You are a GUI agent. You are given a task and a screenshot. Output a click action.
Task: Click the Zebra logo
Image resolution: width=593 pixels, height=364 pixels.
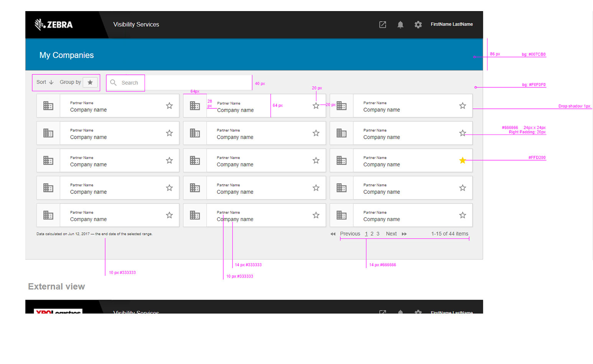53,25
